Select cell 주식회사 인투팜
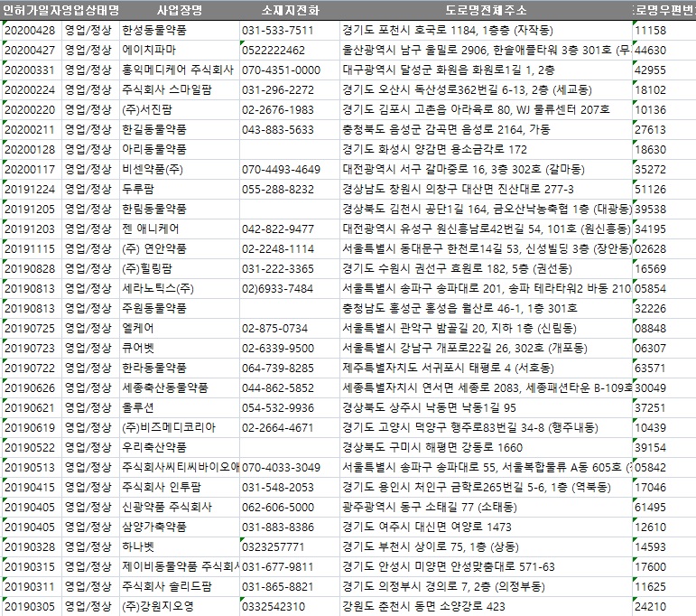 pos(180,488)
